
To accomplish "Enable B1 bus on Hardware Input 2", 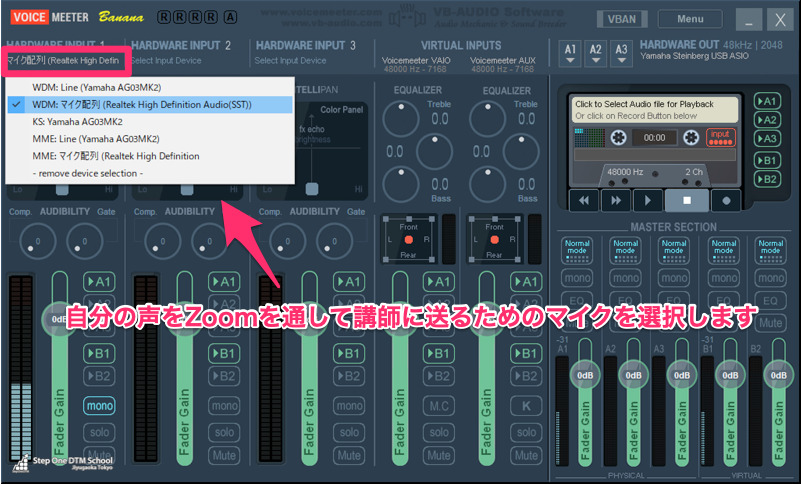I will tap(224, 354).
